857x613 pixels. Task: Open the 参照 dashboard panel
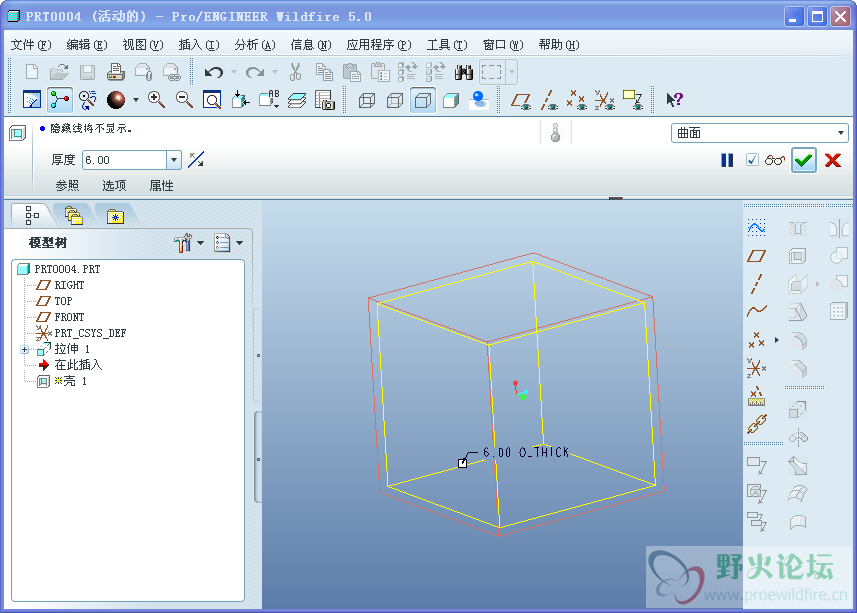tap(67, 186)
